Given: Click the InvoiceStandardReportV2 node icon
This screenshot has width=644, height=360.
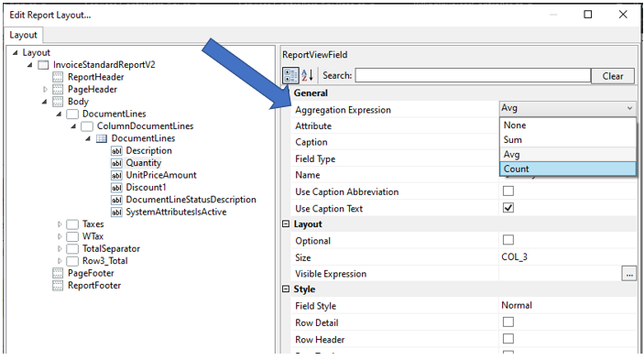Looking at the screenshot, I should pyautogui.click(x=43, y=65).
